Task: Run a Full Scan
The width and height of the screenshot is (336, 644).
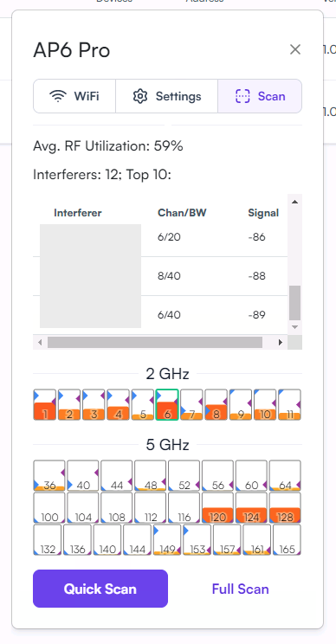Action: (x=240, y=589)
